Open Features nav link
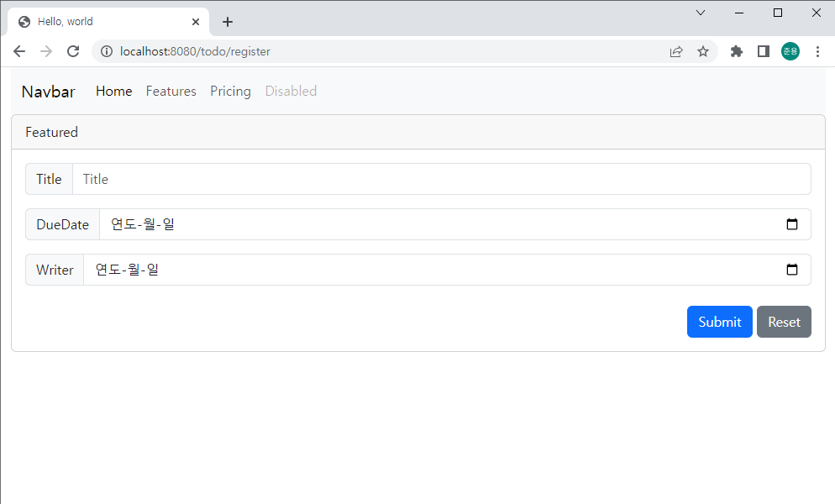The width and height of the screenshot is (835, 504). tap(171, 91)
